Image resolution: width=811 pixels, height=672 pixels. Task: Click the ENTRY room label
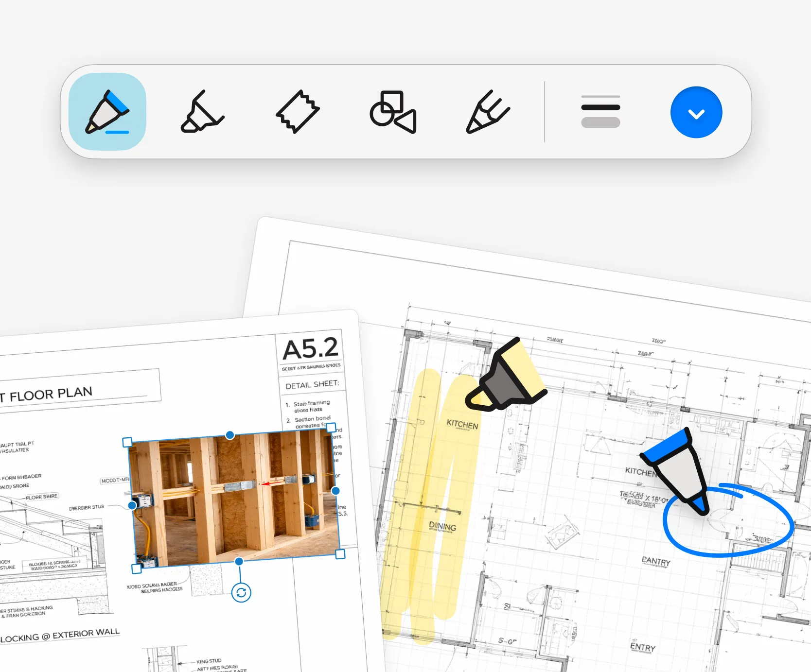click(x=643, y=647)
